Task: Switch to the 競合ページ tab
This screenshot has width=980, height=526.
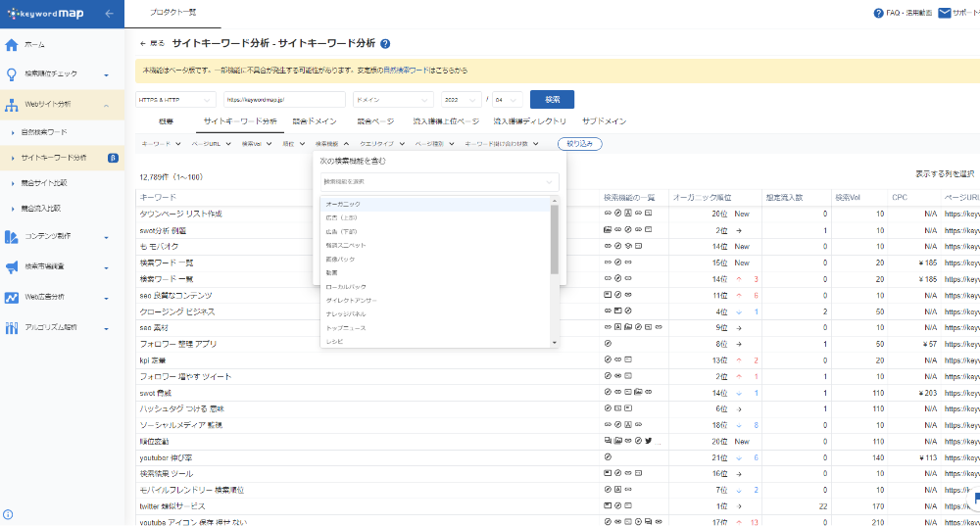Action: [x=375, y=121]
